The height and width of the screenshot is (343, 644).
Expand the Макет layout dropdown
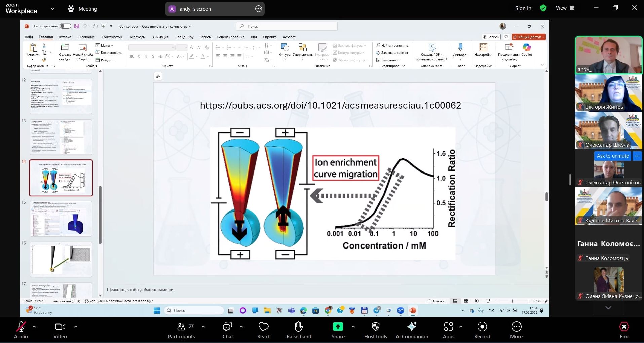click(x=104, y=45)
